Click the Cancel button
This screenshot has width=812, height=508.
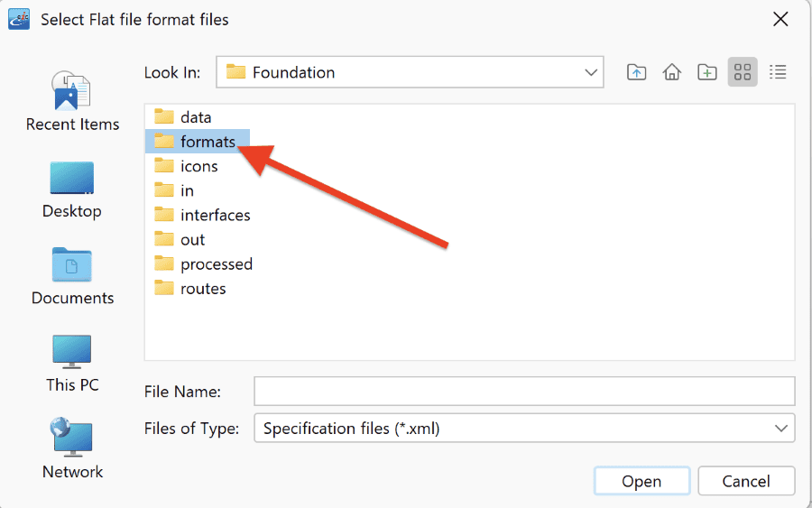(x=746, y=481)
